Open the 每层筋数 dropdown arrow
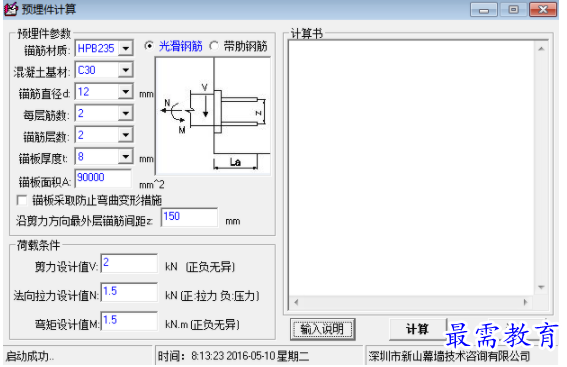Image resolution: width=567 pixels, height=367 pixels. 125,113
